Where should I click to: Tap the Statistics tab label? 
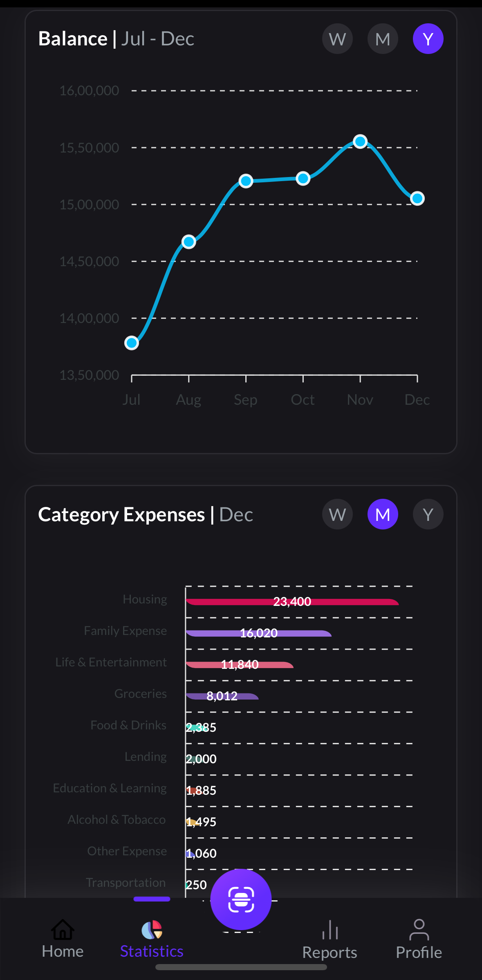coord(152,951)
